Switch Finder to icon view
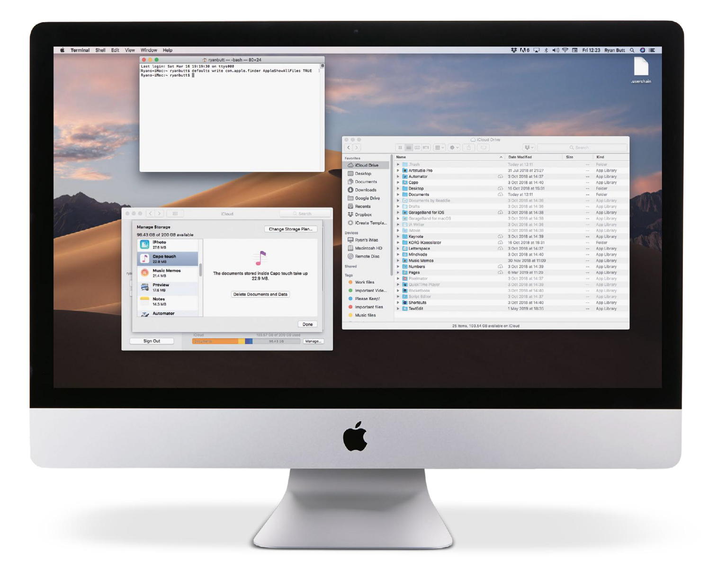This screenshot has width=718, height=588. pyautogui.click(x=400, y=148)
